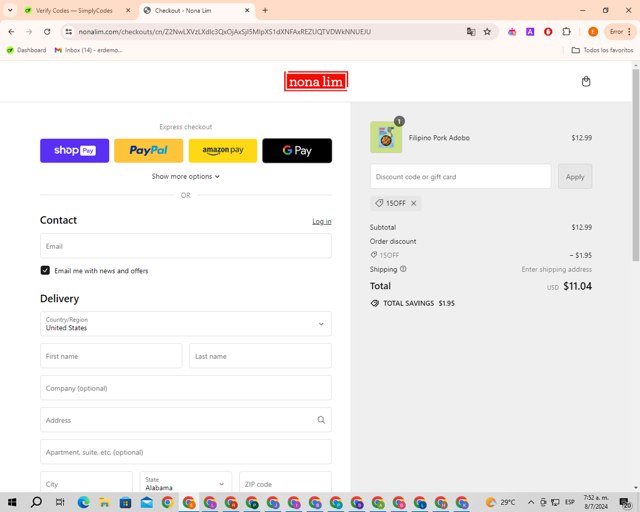Pay with Shop Pay button
The width and height of the screenshot is (640, 512).
74,151
